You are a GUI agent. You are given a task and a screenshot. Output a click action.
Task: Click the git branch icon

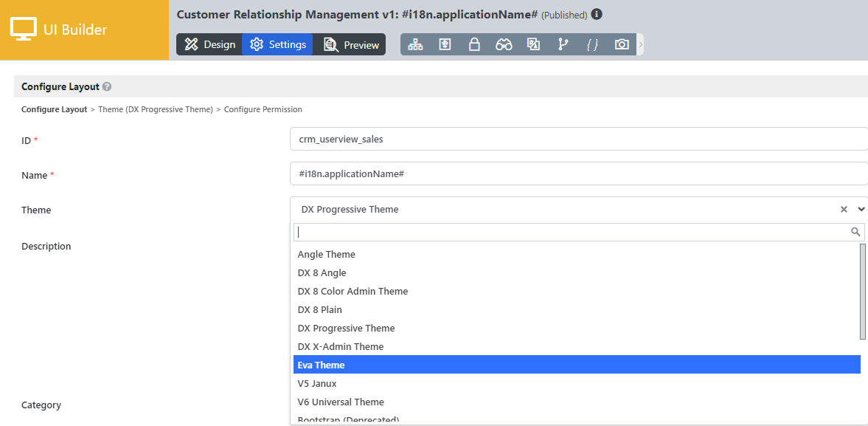click(x=563, y=44)
